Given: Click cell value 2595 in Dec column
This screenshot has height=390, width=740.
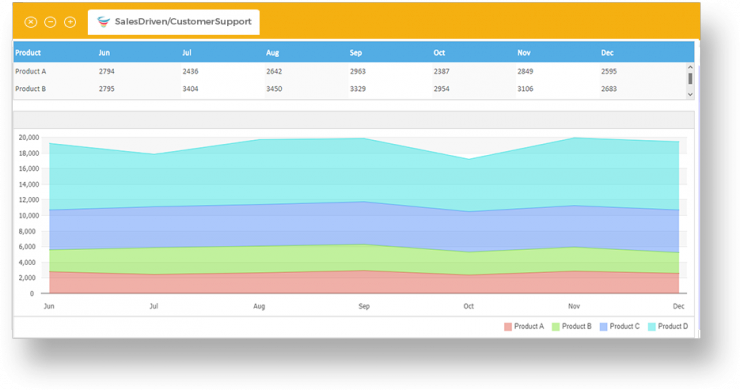Looking at the screenshot, I should pos(609,71).
